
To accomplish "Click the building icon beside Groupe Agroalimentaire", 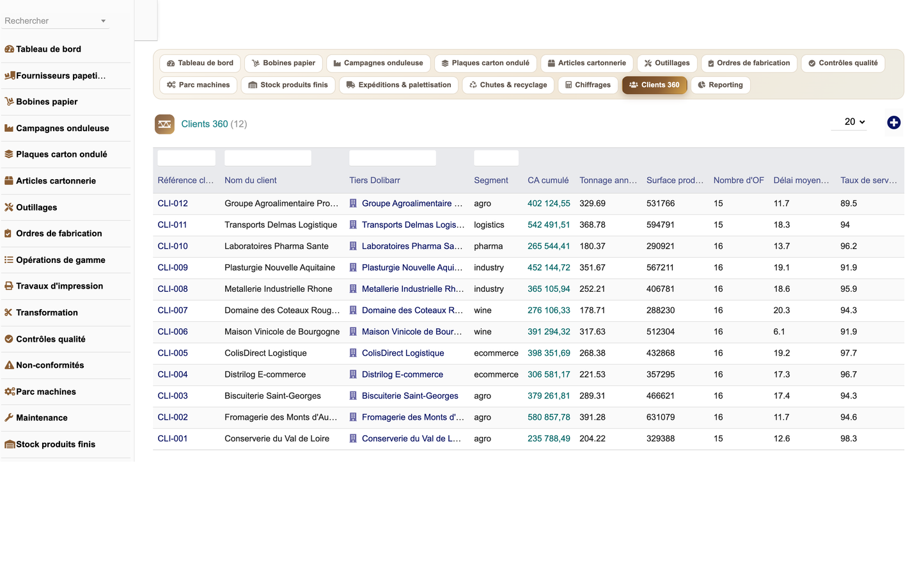I will coord(353,203).
